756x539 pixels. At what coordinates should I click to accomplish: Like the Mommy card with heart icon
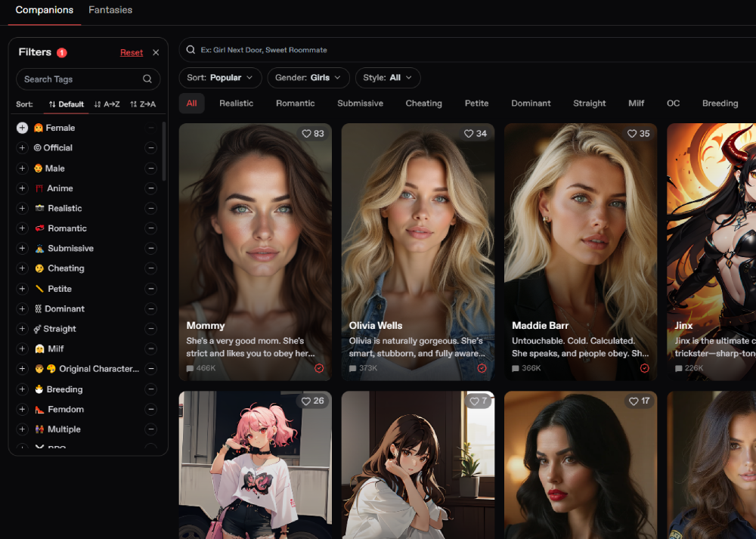[x=306, y=134]
